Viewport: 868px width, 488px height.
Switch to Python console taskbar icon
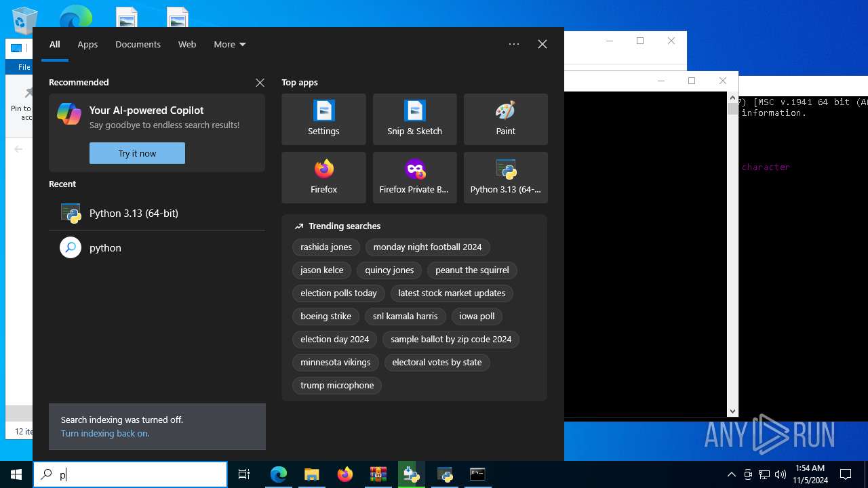pyautogui.click(x=445, y=474)
